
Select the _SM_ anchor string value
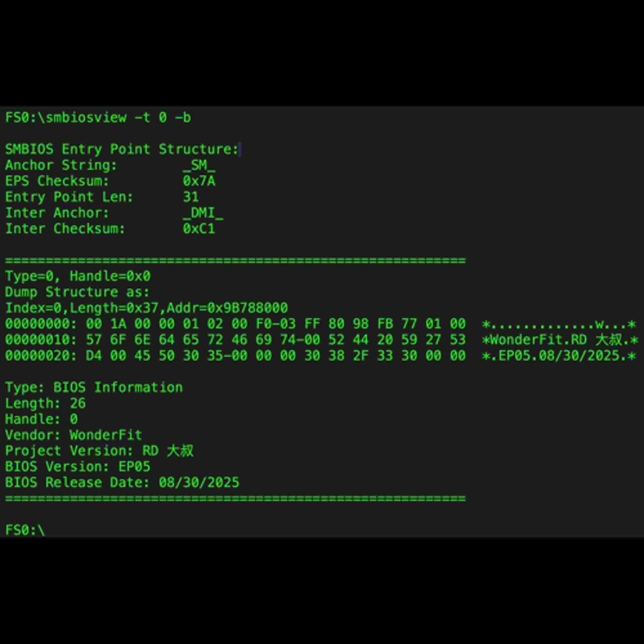click(199, 165)
